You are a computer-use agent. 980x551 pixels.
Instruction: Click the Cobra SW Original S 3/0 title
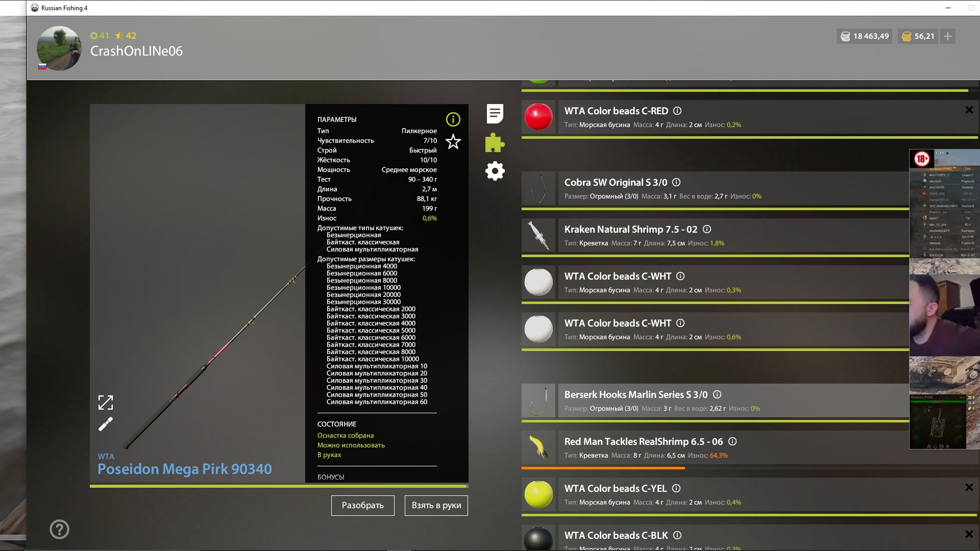(x=616, y=182)
